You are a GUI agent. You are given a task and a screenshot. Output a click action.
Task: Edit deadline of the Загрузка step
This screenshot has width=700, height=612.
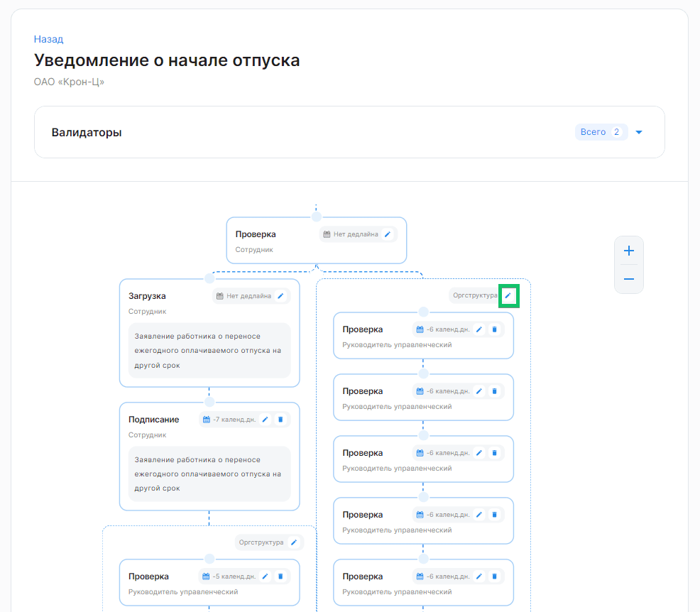click(280, 296)
